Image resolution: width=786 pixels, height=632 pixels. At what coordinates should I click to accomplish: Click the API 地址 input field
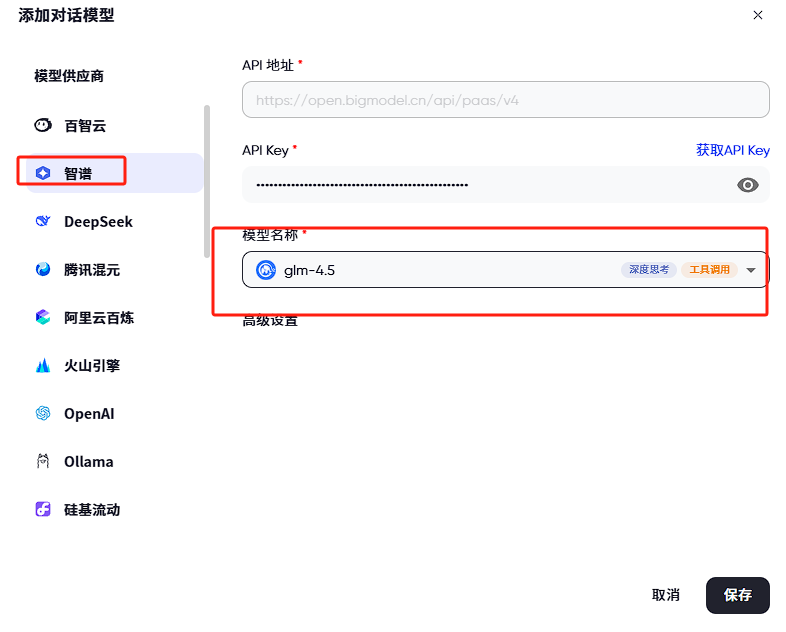click(x=505, y=100)
